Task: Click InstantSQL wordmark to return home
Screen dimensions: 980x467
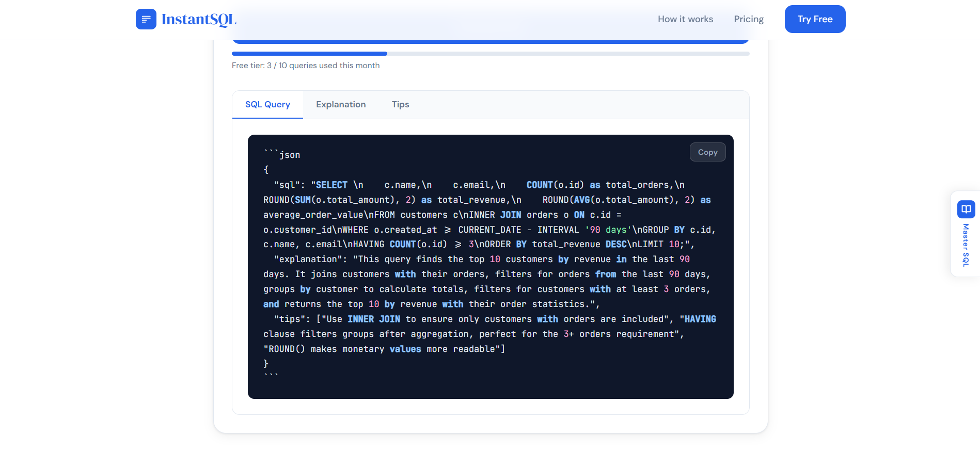Action: 199,19
